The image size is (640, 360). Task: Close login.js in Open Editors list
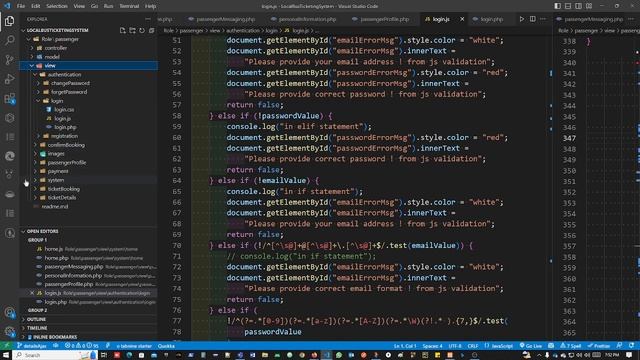point(32,293)
